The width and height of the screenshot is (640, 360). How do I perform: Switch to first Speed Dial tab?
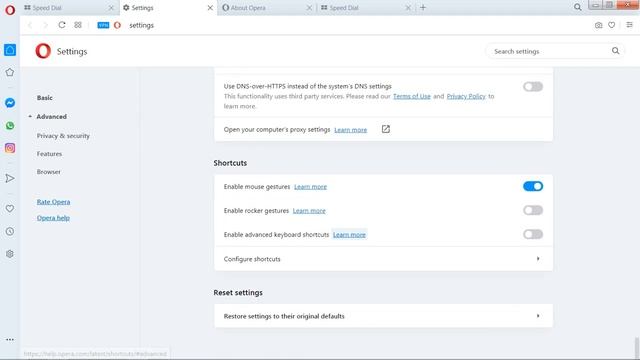[x=69, y=7]
